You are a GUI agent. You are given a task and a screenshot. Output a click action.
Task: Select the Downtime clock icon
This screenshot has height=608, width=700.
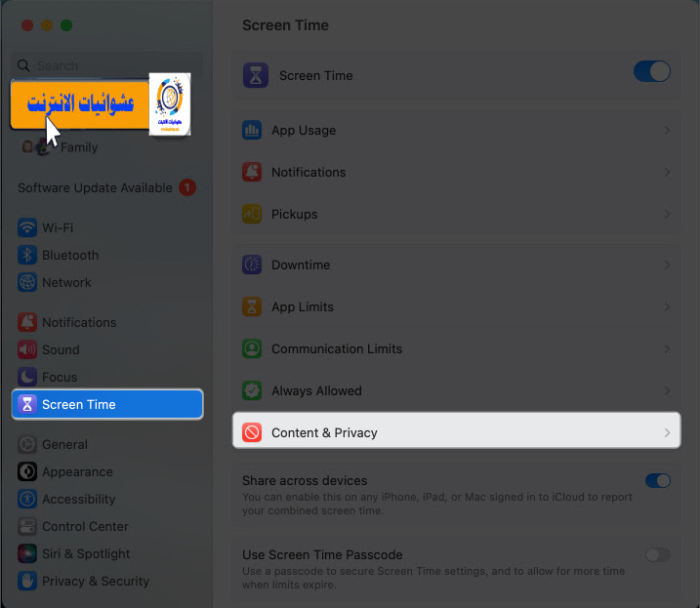pos(252,264)
